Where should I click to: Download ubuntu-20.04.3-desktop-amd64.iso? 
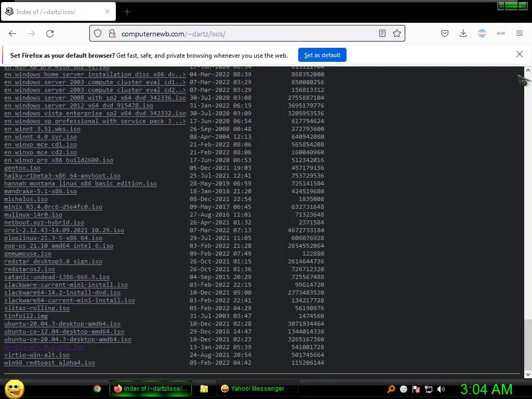(x=62, y=324)
